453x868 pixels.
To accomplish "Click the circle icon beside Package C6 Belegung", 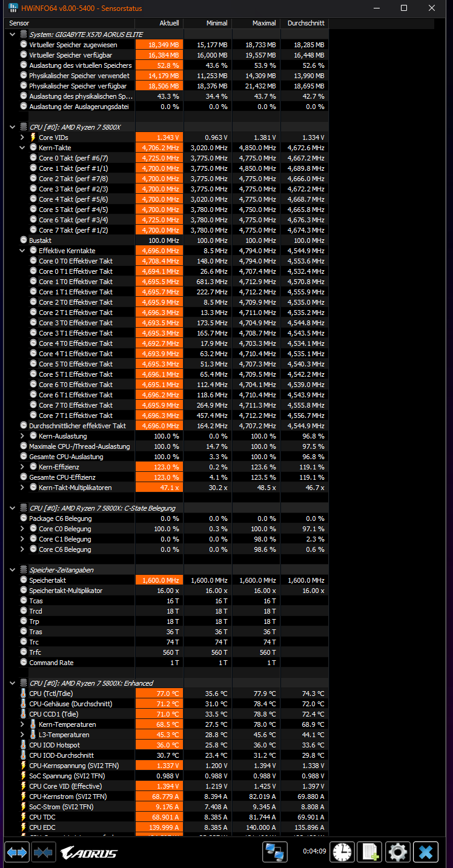I will pos(24,518).
